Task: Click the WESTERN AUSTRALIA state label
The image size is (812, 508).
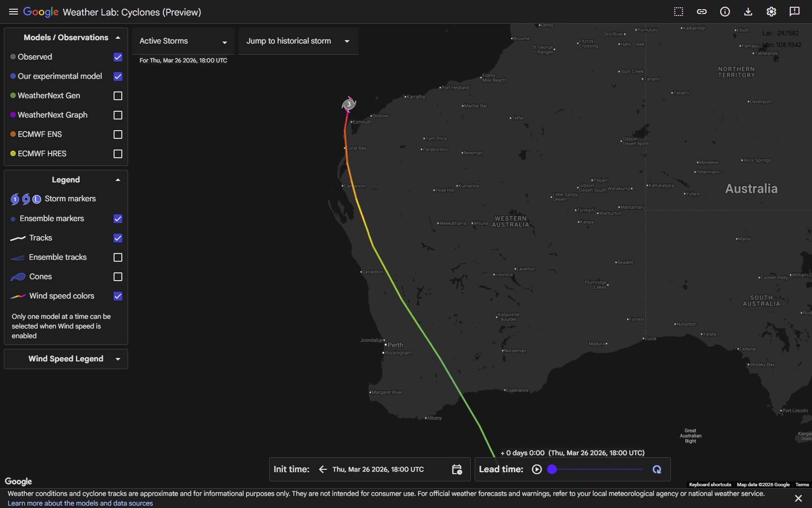Action: 511,222
